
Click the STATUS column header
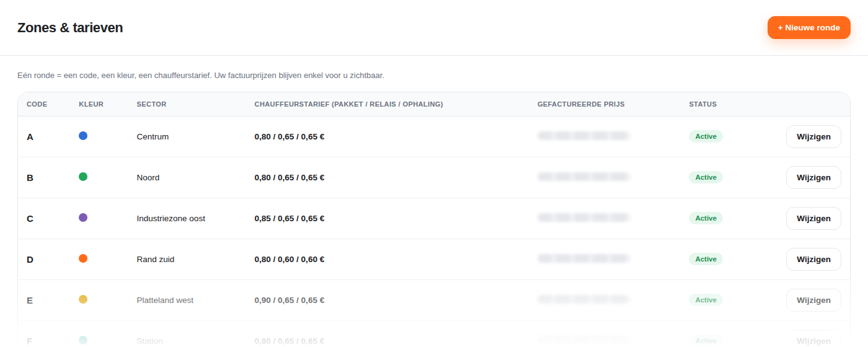[702, 104]
